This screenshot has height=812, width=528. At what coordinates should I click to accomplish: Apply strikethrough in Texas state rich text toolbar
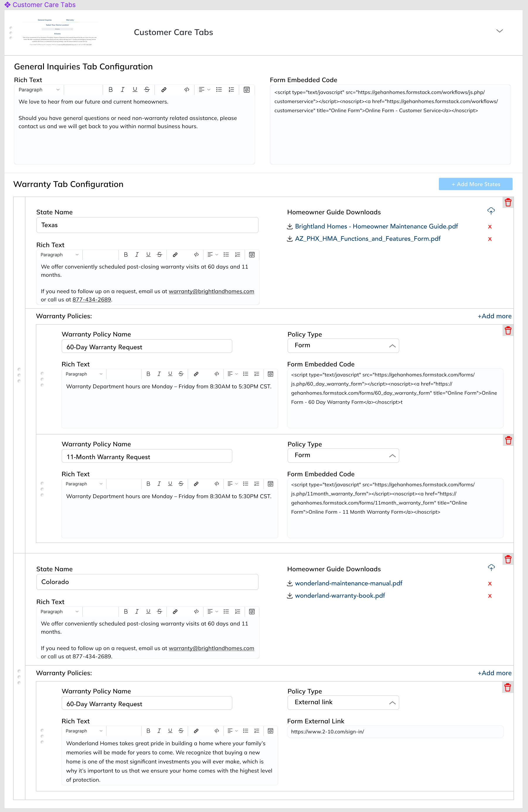[159, 255]
